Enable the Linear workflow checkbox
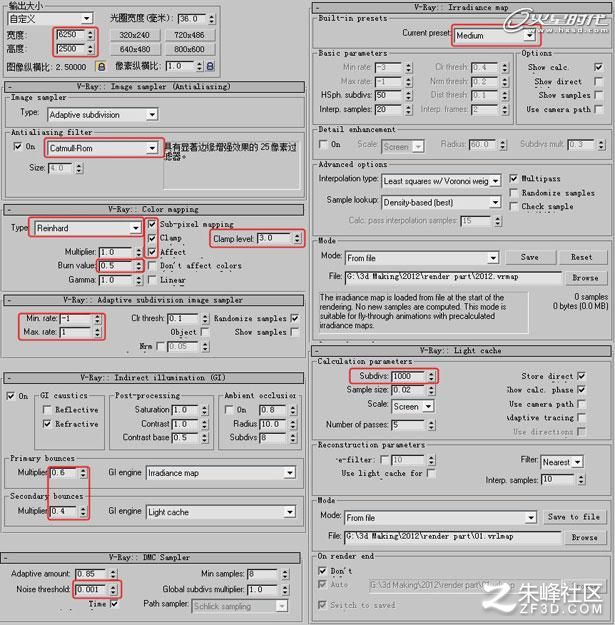Viewport: 615px width, 625px height. pyautogui.click(x=151, y=280)
